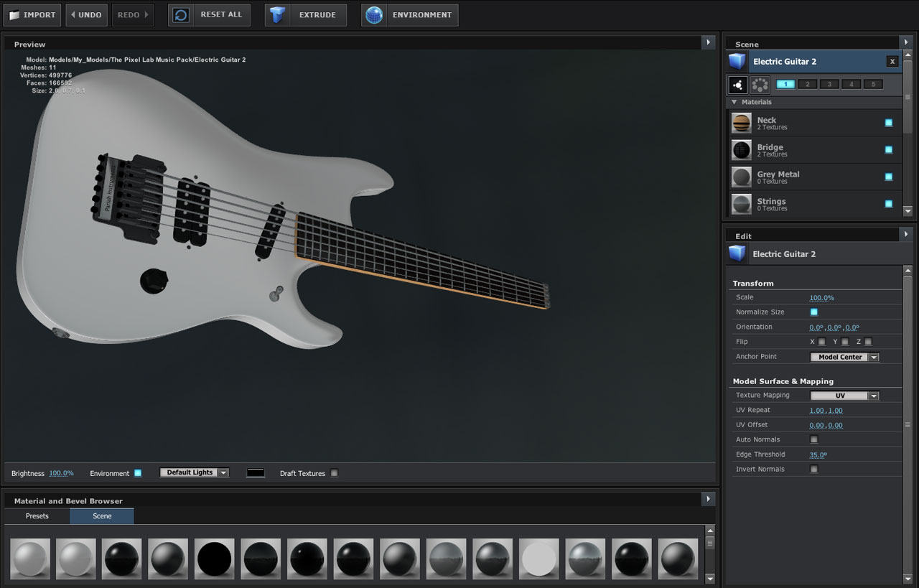Open the Material and Bevel Browser arrow menu
Viewport: 919px width, 588px height.
pos(709,498)
